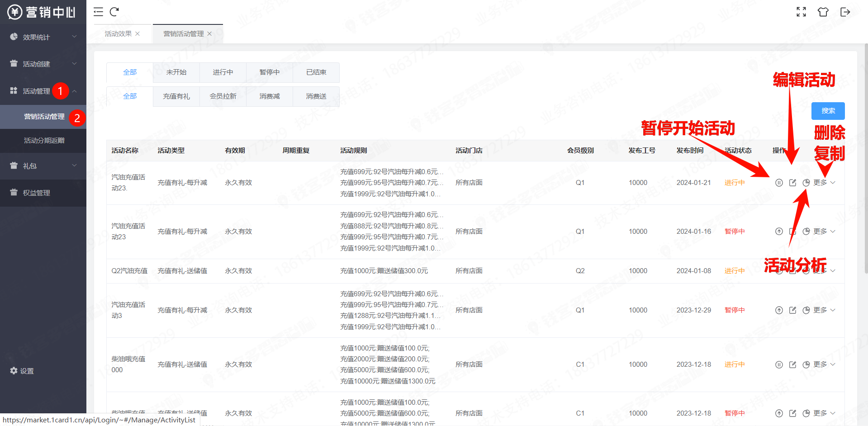Expand the 效果统计 sidebar menu

(43, 37)
